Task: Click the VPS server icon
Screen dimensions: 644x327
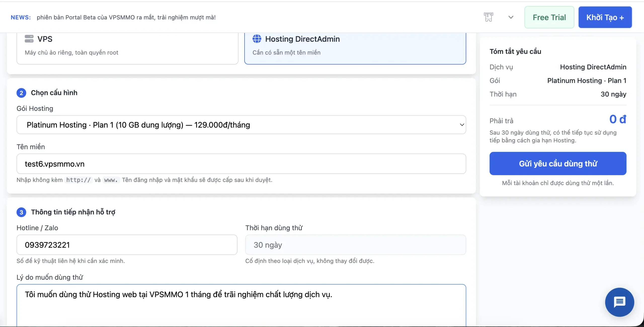Action: pyautogui.click(x=29, y=39)
